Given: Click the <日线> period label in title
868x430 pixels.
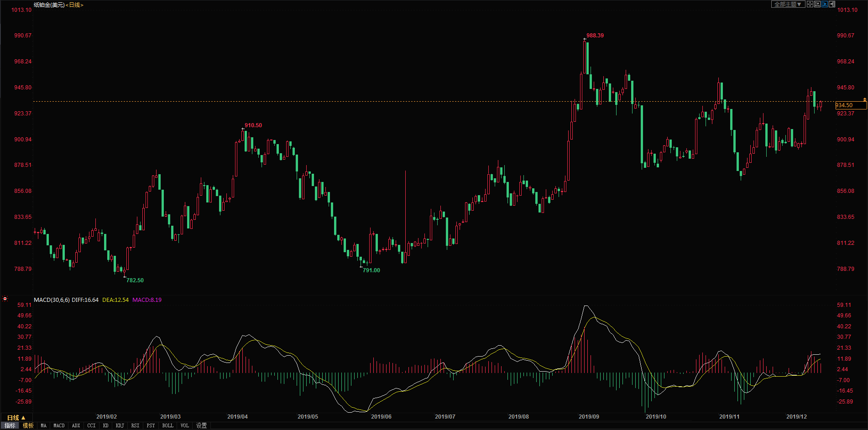Looking at the screenshot, I should [x=75, y=5].
